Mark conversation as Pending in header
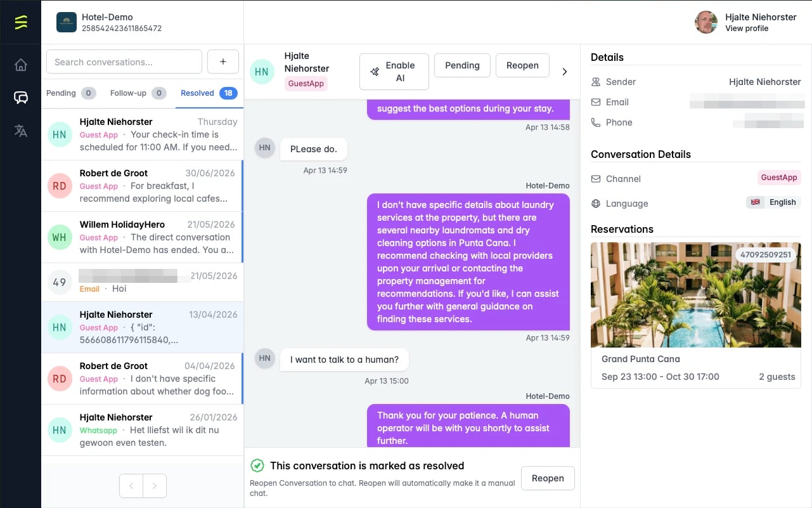The image size is (812, 508). click(462, 65)
